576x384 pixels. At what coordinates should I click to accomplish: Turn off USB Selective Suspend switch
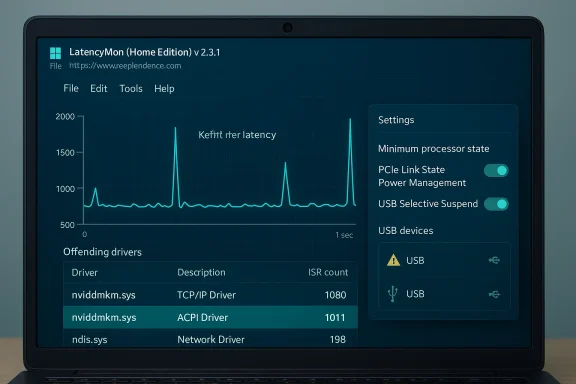click(x=496, y=204)
